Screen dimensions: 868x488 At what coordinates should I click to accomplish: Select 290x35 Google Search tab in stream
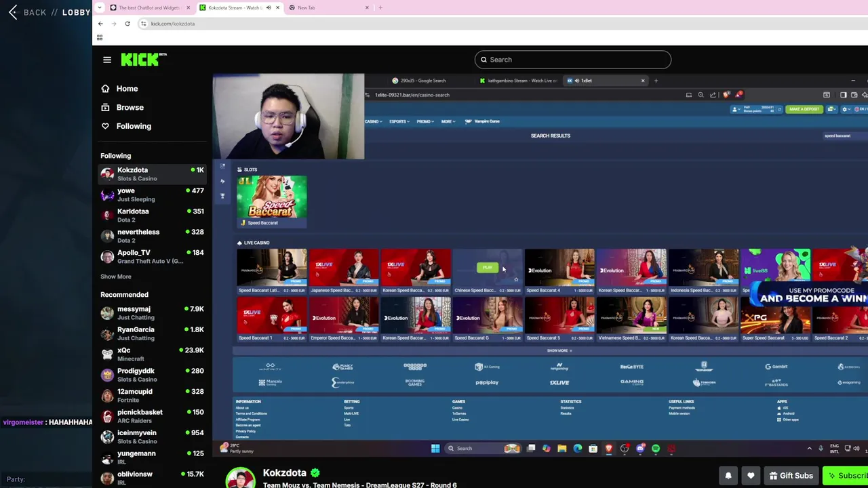coord(420,81)
